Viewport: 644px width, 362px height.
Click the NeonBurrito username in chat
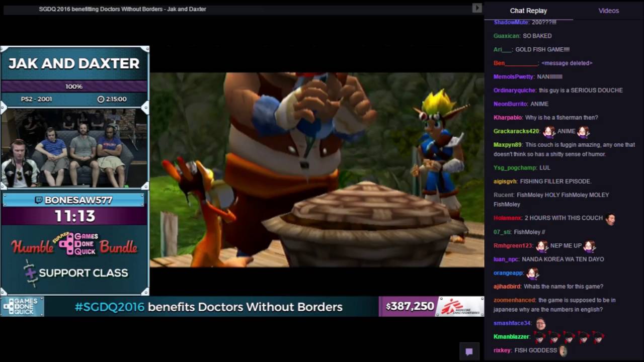[510, 104]
